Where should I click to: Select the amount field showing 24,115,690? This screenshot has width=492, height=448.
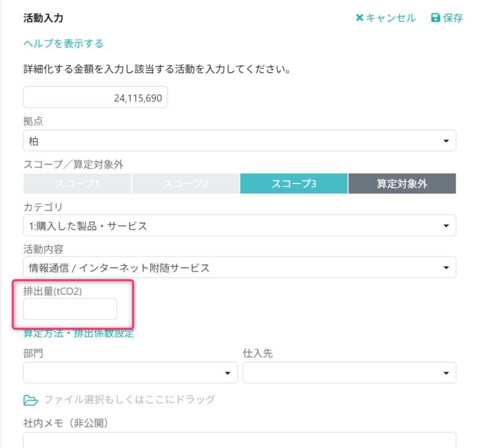(x=95, y=97)
